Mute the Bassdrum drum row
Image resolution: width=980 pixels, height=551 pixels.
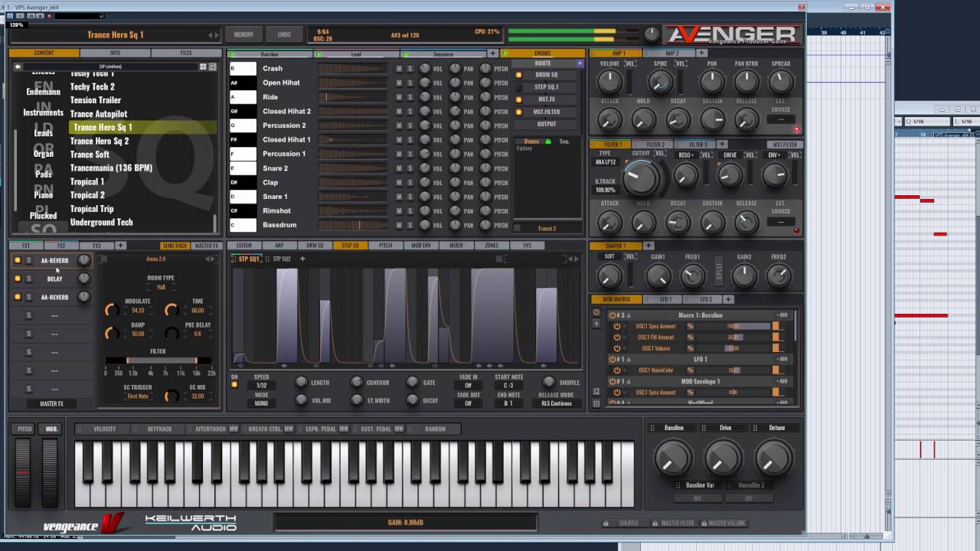(x=399, y=225)
